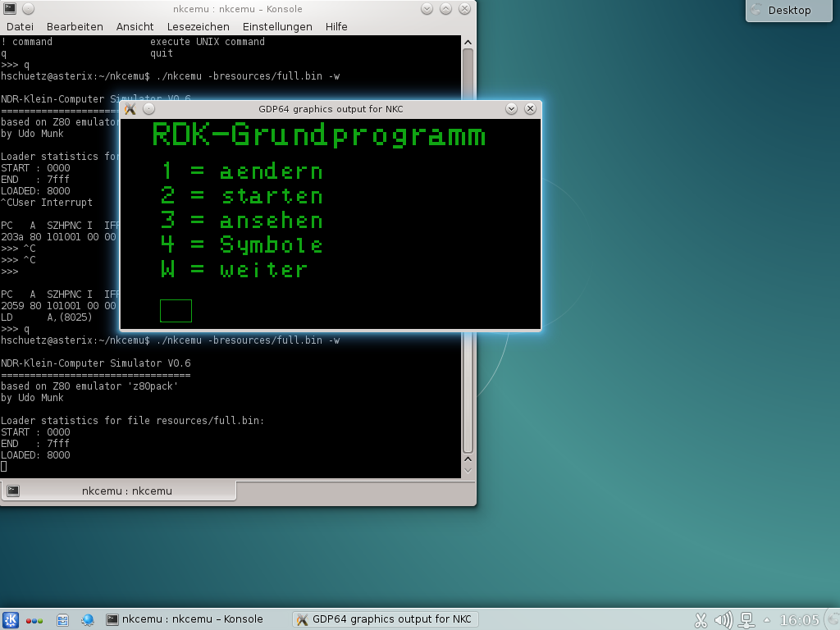
Task: Click the green cursor box in GDP64 window
Action: 176,311
